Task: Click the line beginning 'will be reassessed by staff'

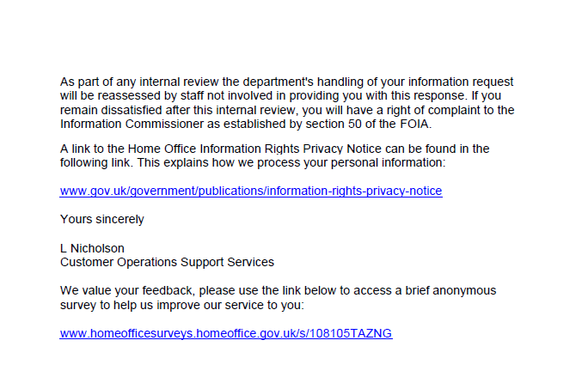Action: coord(280,95)
